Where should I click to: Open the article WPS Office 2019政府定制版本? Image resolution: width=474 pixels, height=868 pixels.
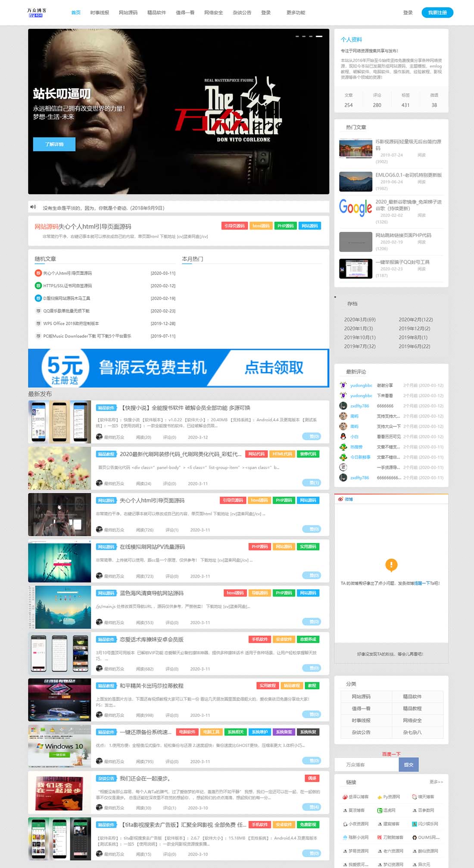pyautogui.click(x=71, y=323)
